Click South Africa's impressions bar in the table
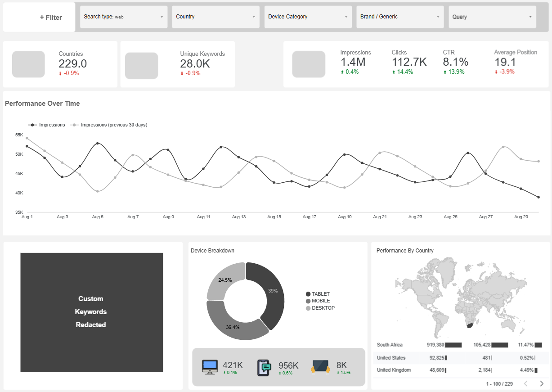Screen dimensions: 552x392 [x=453, y=345]
